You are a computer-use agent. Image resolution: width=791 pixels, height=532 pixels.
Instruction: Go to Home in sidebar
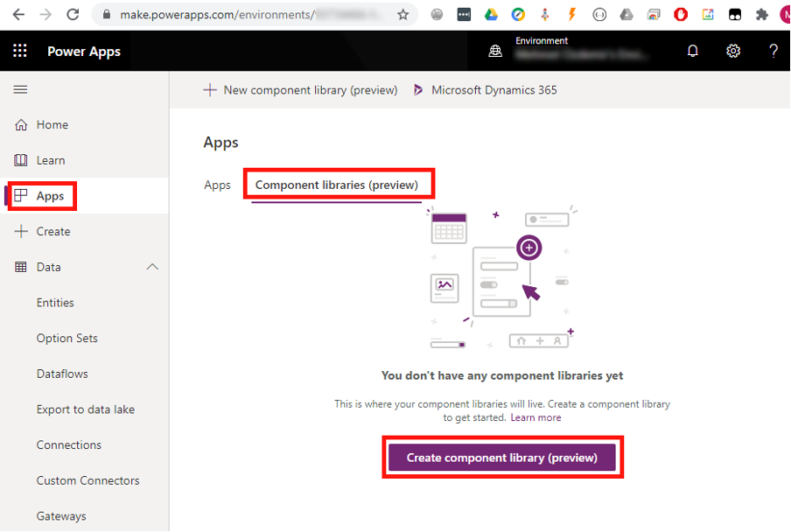52,125
